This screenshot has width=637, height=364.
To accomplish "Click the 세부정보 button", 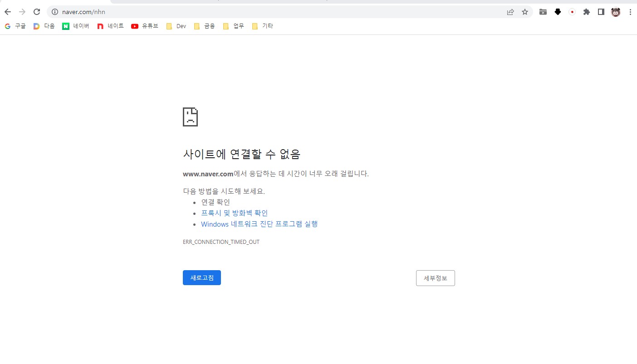I will [x=436, y=278].
